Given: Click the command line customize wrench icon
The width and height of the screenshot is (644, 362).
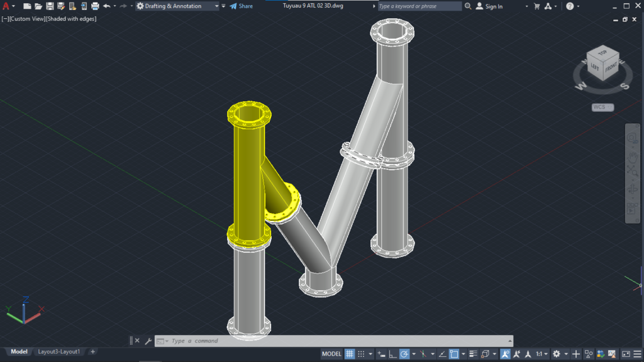Looking at the screenshot, I should point(148,341).
